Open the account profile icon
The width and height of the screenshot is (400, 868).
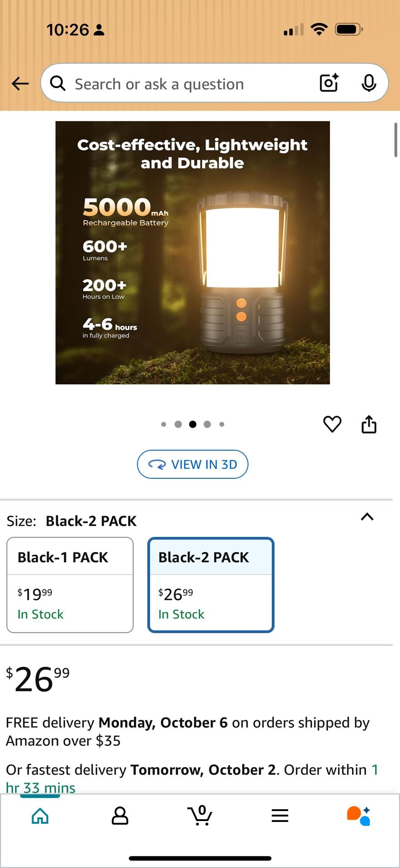tap(120, 816)
